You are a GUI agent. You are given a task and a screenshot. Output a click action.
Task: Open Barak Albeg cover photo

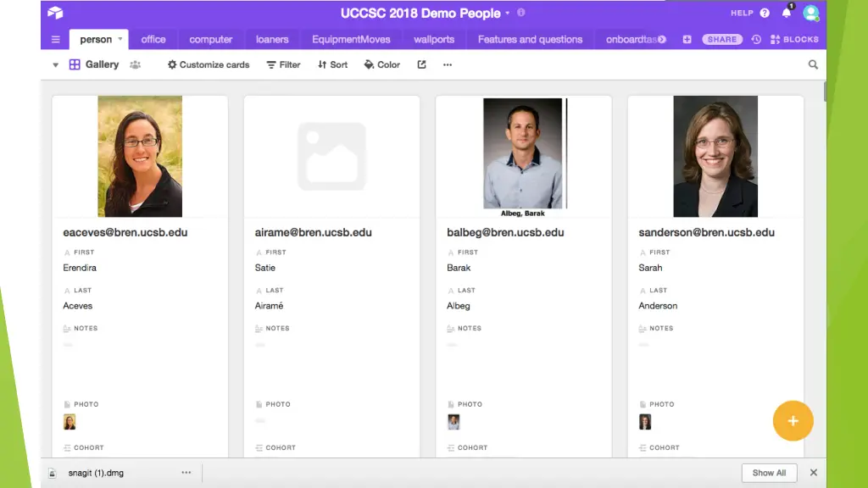[x=523, y=156]
